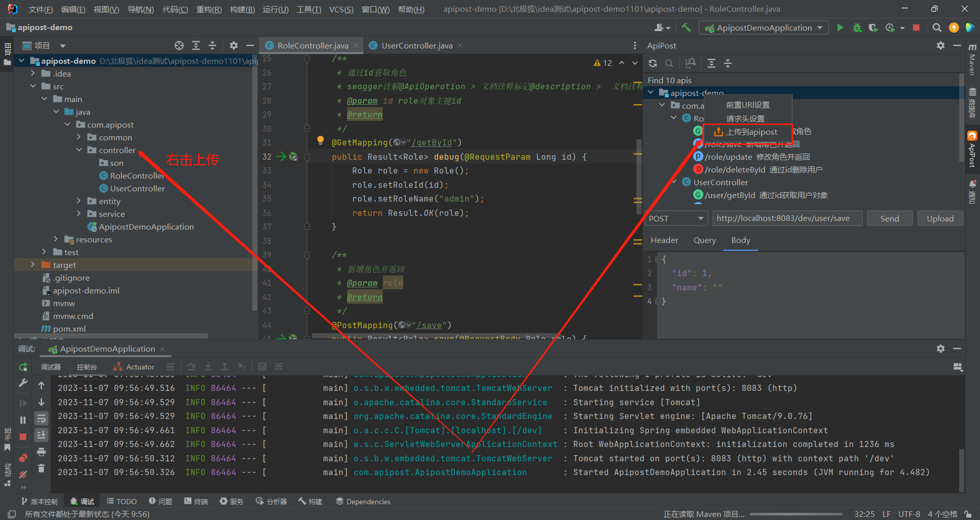Image resolution: width=980 pixels, height=520 pixels.
Task: Click the Upload button
Action: [x=940, y=218]
